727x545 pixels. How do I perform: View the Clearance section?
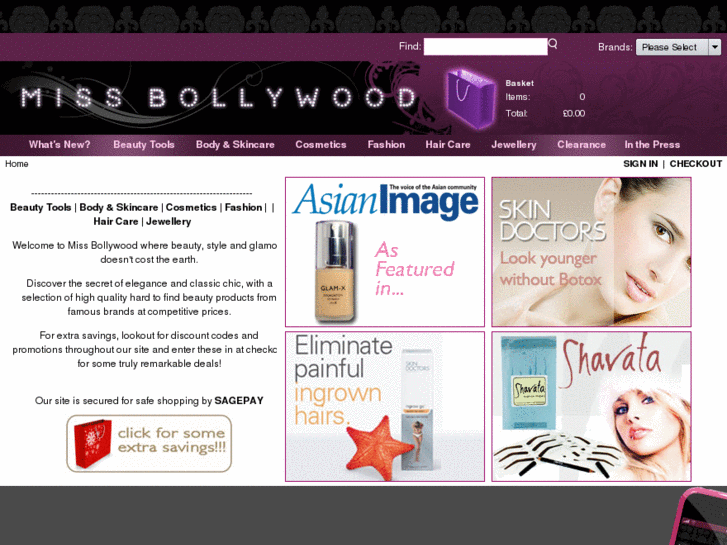(581, 145)
